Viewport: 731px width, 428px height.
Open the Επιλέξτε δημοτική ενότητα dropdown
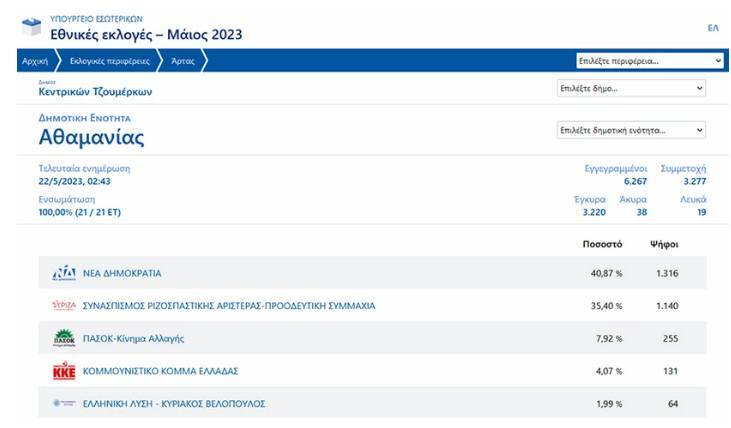(x=631, y=130)
